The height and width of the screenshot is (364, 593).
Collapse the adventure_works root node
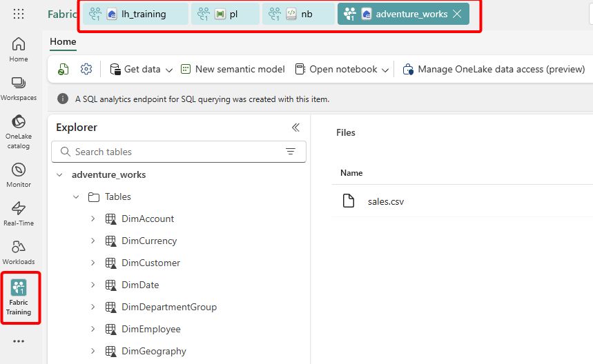pos(59,175)
